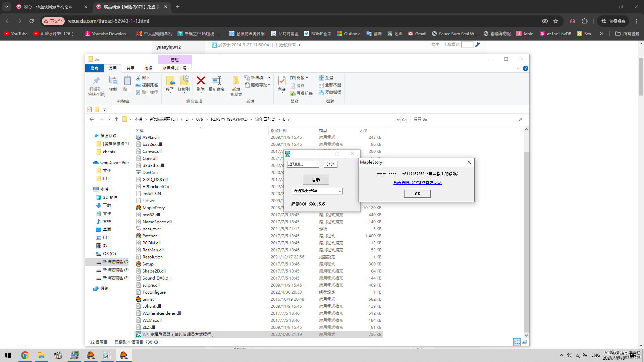The image size is (644, 362).
Task: Click the 搜尋 Bin search box
Action: coord(468,119)
